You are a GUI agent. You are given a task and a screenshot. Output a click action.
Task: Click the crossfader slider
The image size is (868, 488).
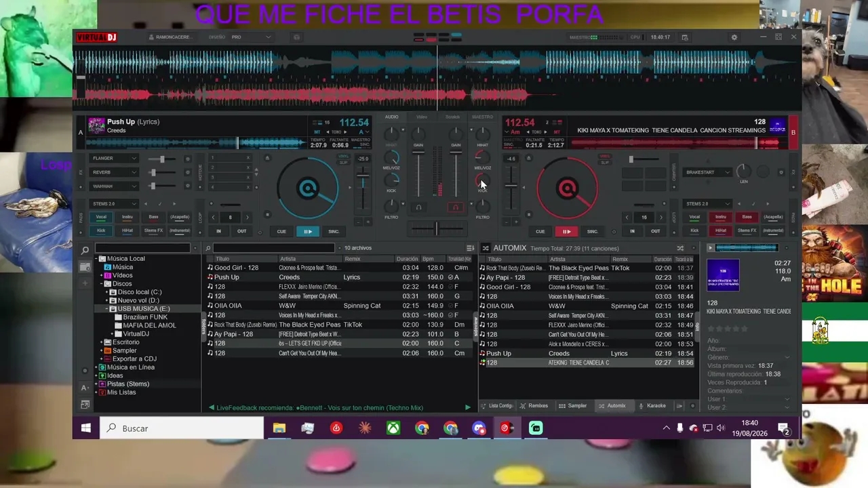pos(437,228)
